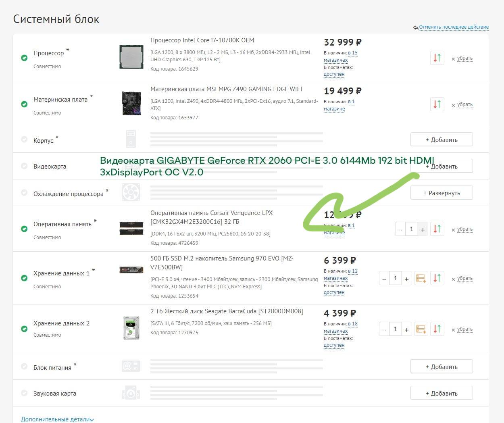Click the swap arrows icon for Samsung 970 EVO
This screenshot has width=504, height=423.
pos(437,278)
